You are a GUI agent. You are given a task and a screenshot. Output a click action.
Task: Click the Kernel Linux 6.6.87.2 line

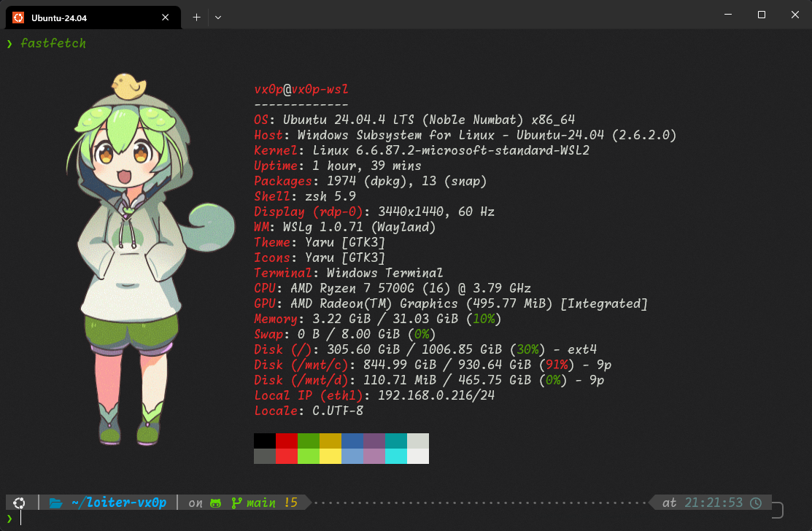pyautogui.click(x=422, y=150)
